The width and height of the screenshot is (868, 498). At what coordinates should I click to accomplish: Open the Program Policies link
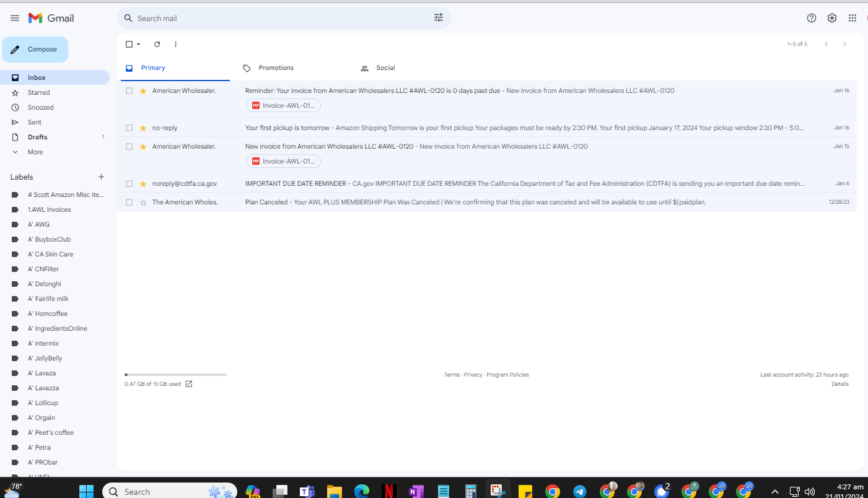pyautogui.click(x=507, y=375)
